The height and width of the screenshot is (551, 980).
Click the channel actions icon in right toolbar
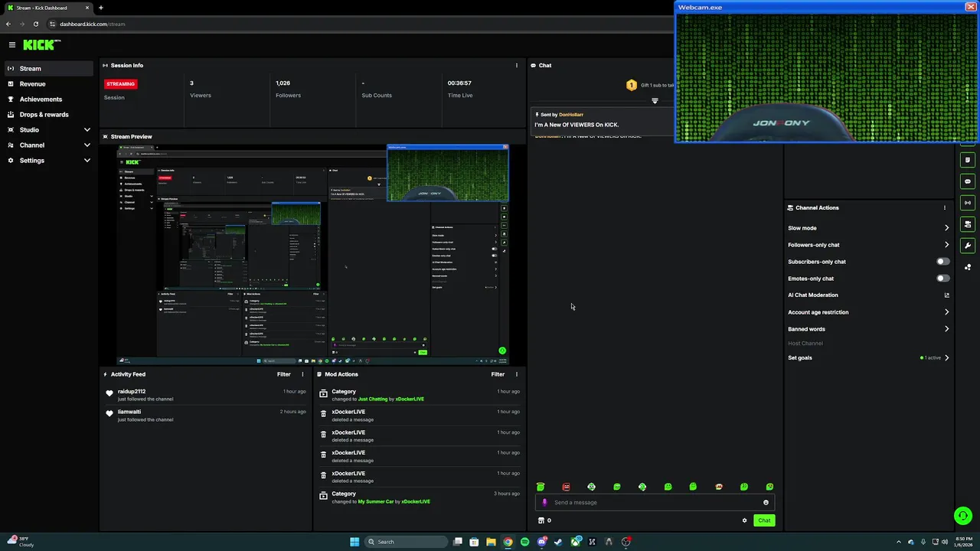pyautogui.click(x=968, y=224)
